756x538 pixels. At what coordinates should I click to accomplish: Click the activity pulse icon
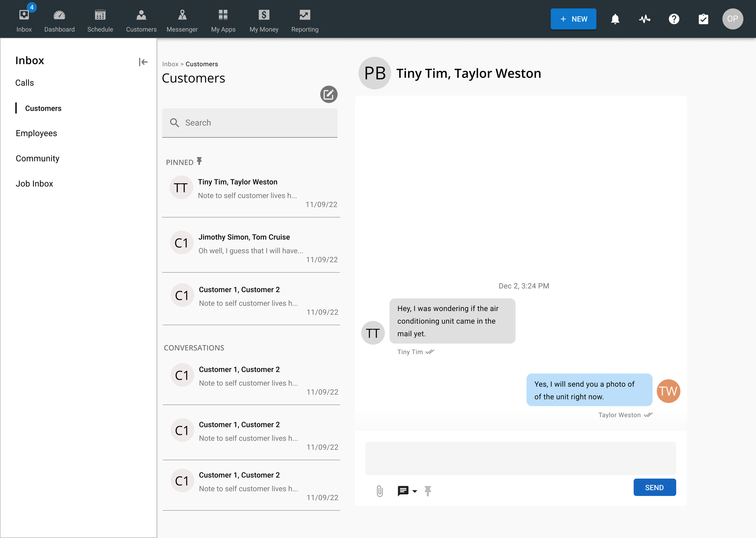(x=644, y=19)
